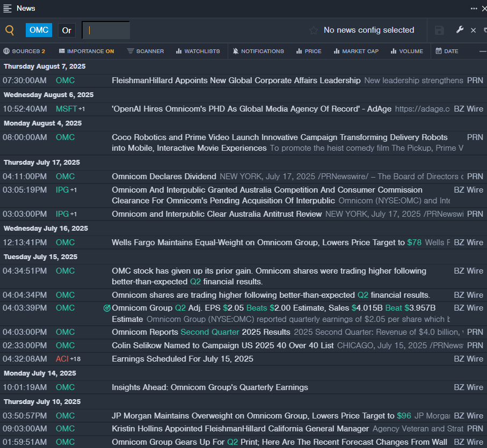Click the OMC ticker at 12:13:41PM
The image size is (487, 448).
tap(65, 243)
